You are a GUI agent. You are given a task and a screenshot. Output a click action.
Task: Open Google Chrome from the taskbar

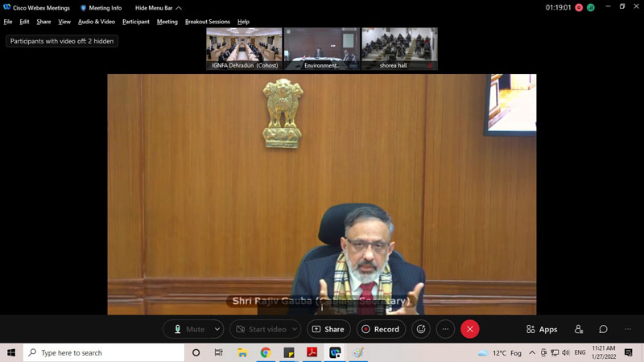tap(266, 352)
